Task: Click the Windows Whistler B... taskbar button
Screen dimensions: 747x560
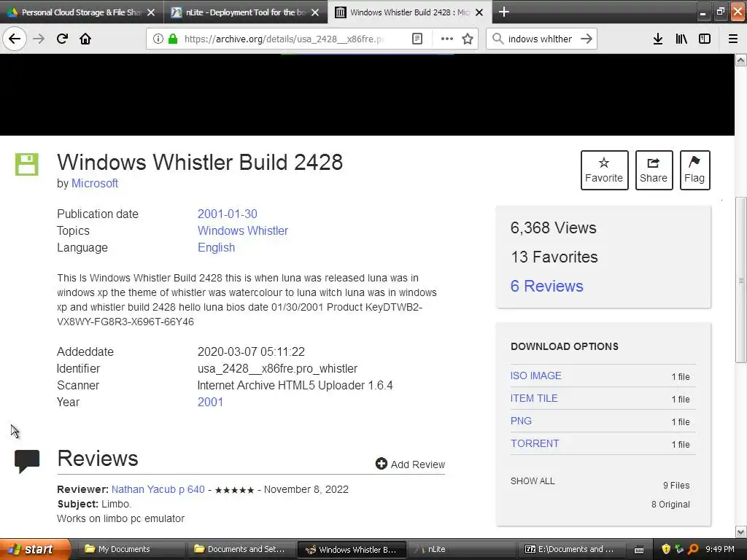Action: point(352,550)
